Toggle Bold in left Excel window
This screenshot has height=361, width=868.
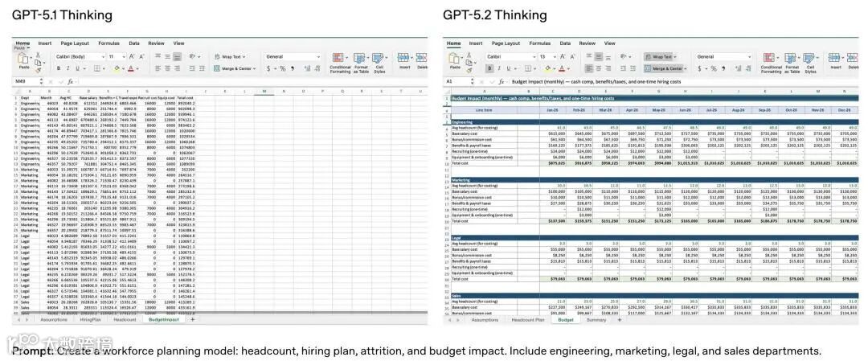coord(58,68)
